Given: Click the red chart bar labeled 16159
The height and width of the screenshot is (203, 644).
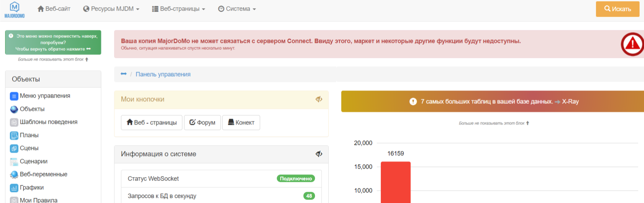Looking at the screenshot, I should pyautogui.click(x=396, y=182).
